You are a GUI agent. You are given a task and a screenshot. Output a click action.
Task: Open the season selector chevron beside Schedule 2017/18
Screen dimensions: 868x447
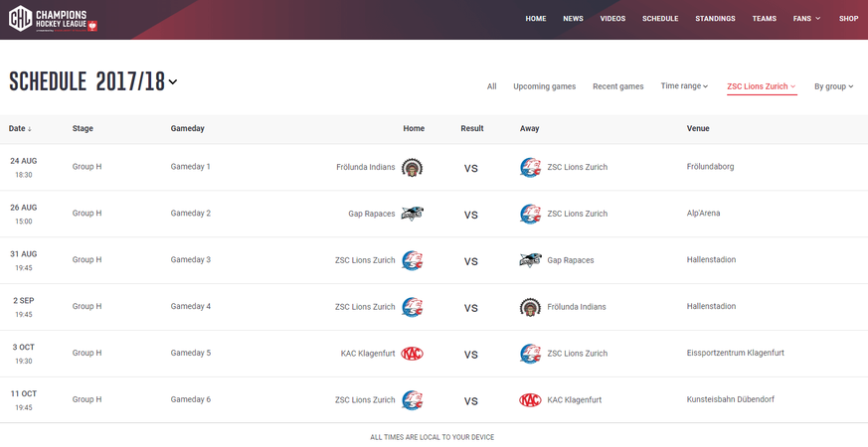173,81
